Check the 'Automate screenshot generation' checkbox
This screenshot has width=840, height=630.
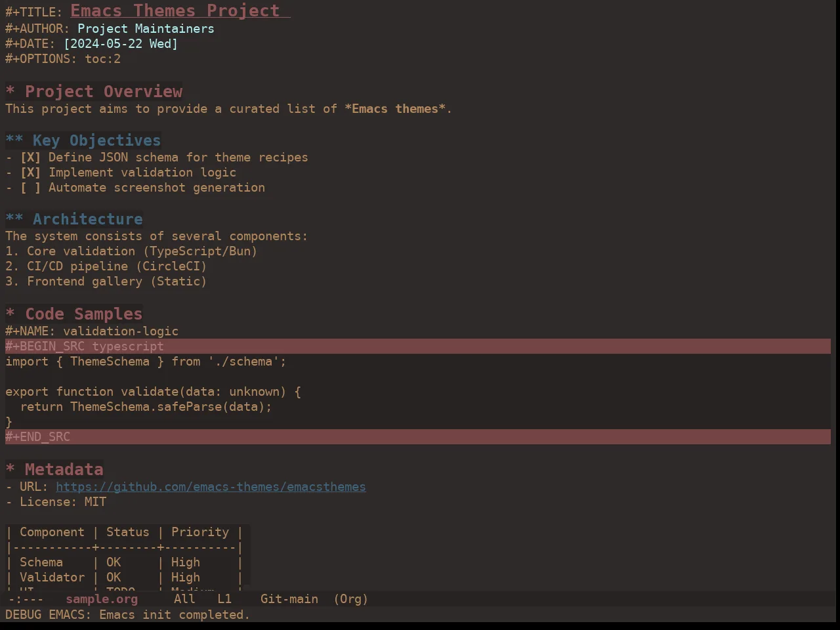[x=30, y=188]
